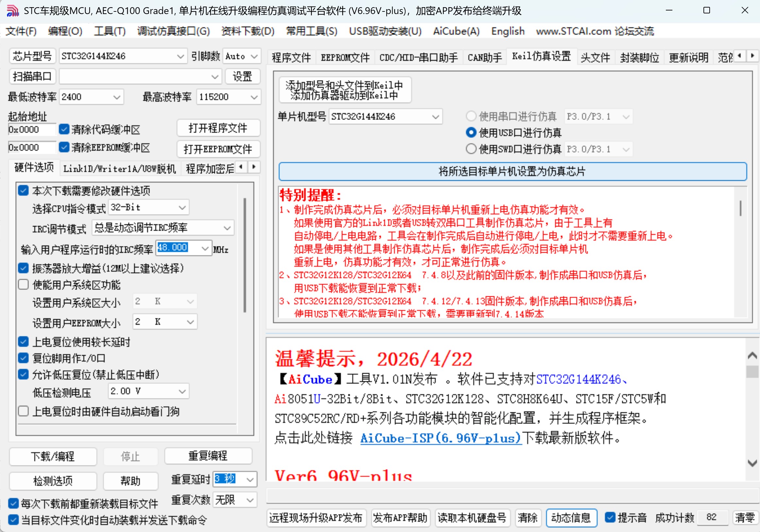Click 打开EEPROM文件 button
Screen dimensions: 760x532
(x=218, y=149)
